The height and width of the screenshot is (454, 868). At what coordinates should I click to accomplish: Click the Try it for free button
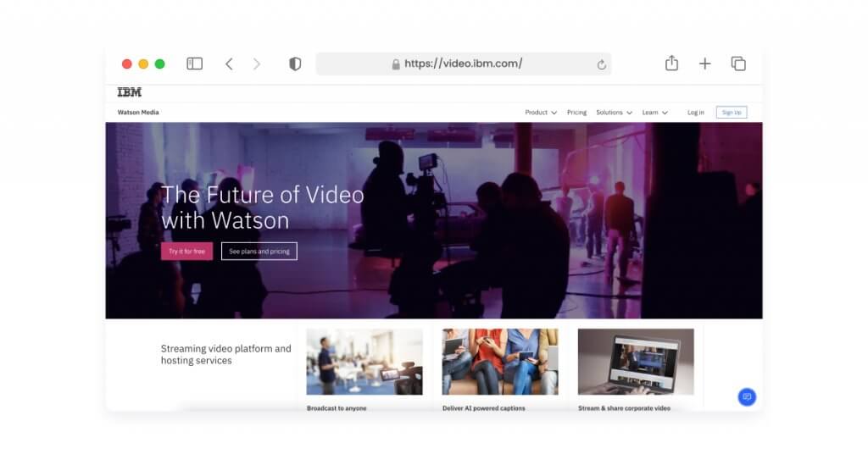[x=186, y=251]
